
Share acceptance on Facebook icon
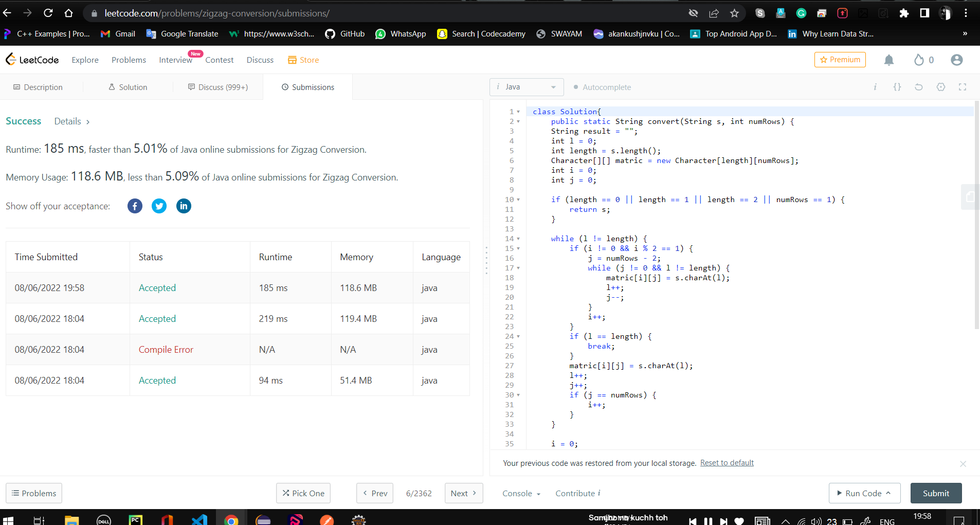[135, 206]
